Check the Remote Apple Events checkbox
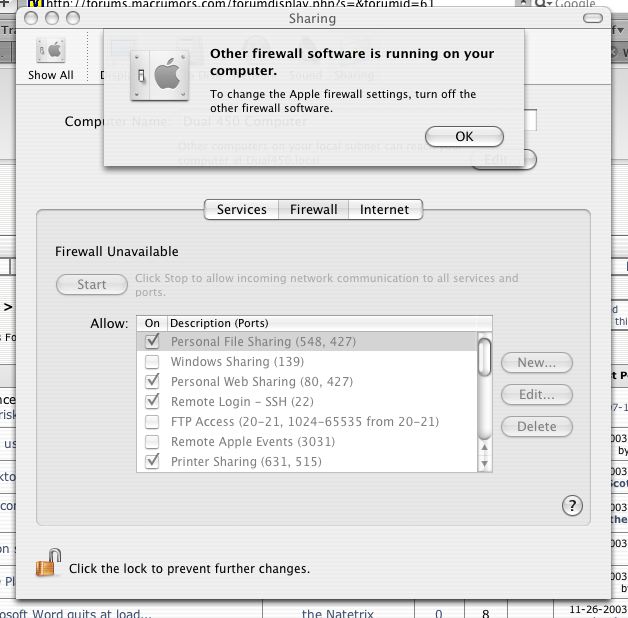The height and width of the screenshot is (618, 628). (x=152, y=441)
